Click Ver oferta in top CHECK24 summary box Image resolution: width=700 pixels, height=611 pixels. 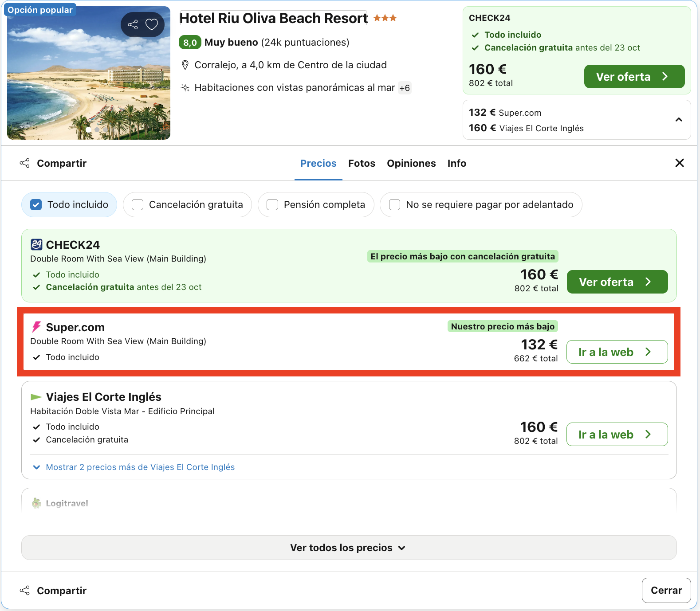(x=634, y=77)
